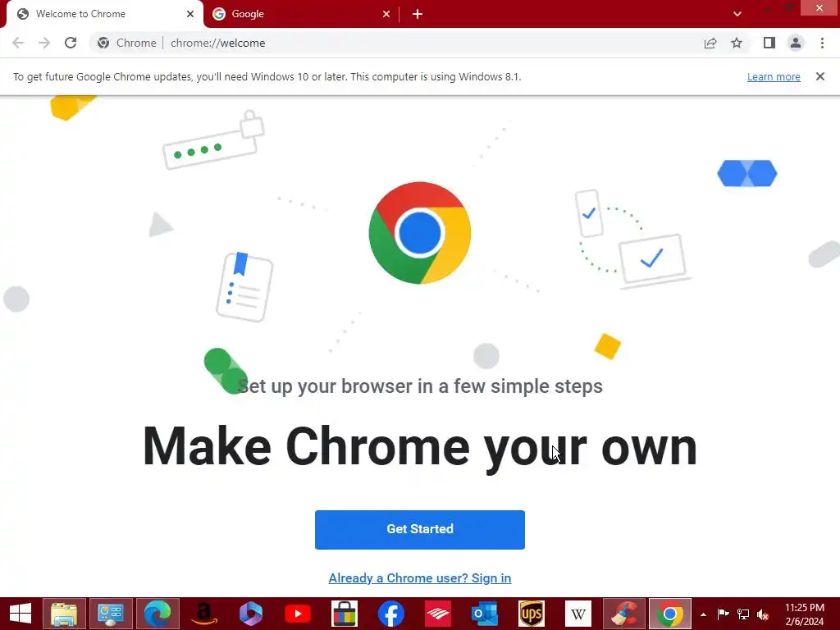
Task: Dismiss the Windows 8.1 update notice banner
Action: [819, 76]
